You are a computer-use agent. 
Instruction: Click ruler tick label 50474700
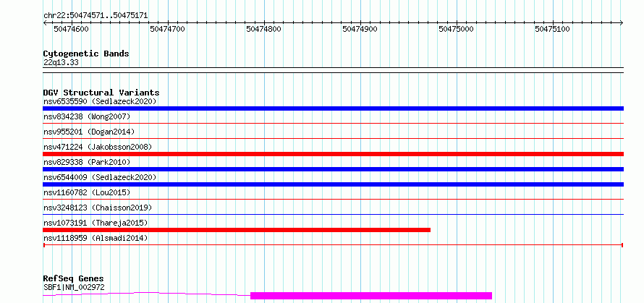pyautogui.click(x=168, y=29)
